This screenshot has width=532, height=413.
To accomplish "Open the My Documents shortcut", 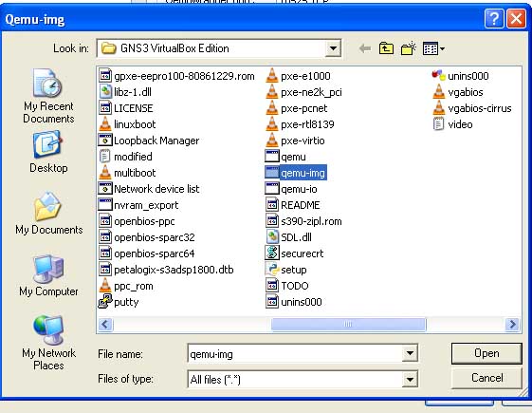I will tap(48, 213).
